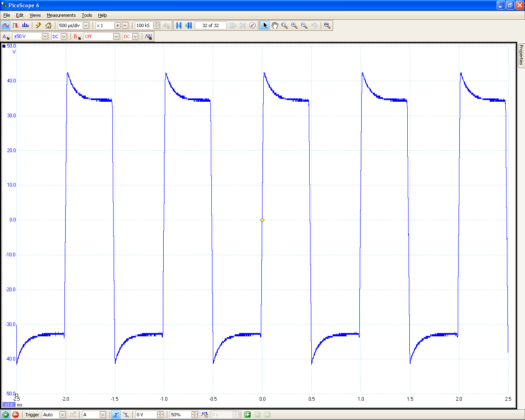Click the green Start capture button
This screenshot has height=420, width=525.
6,415
